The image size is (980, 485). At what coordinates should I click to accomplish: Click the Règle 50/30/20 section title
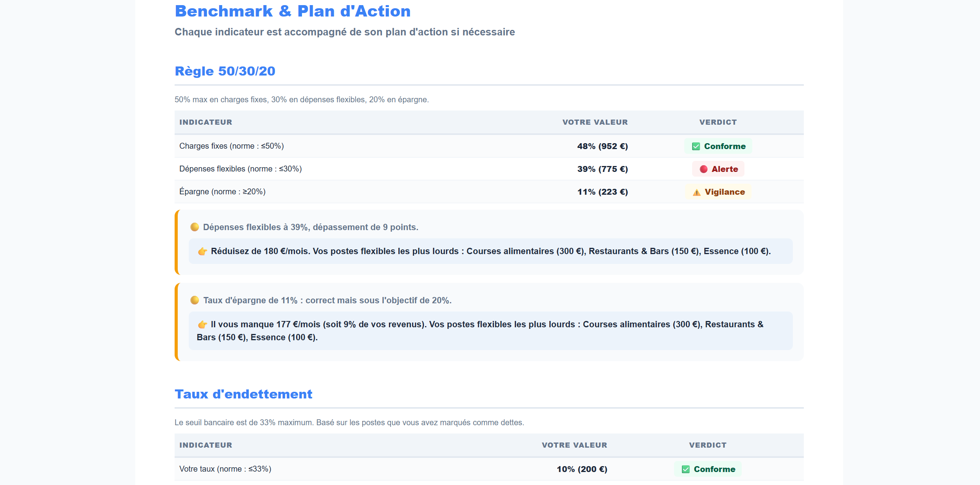click(225, 71)
